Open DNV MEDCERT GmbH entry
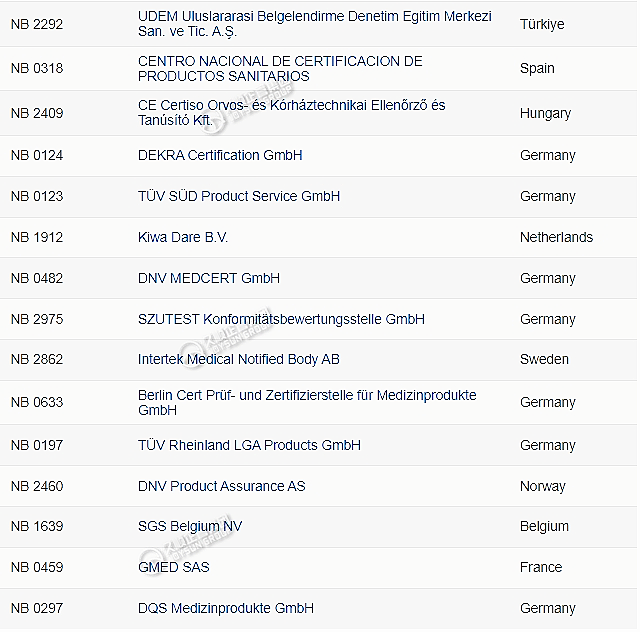 209,278
